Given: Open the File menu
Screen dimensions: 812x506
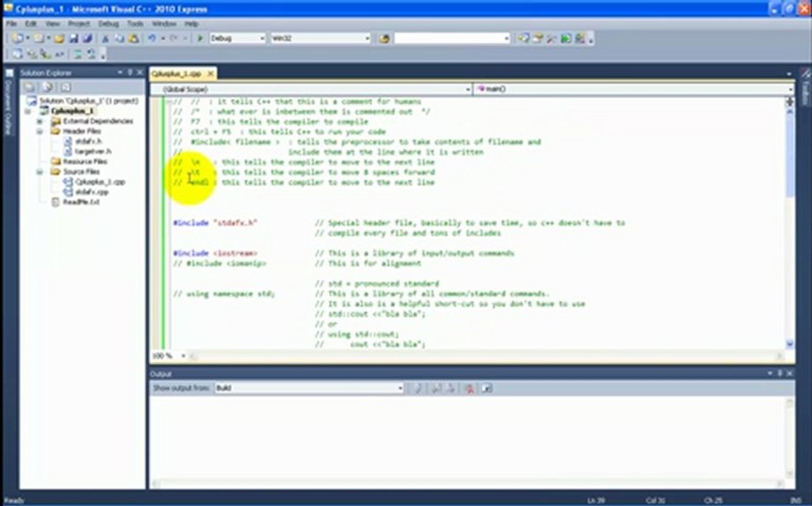Looking at the screenshot, I should [11, 24].
